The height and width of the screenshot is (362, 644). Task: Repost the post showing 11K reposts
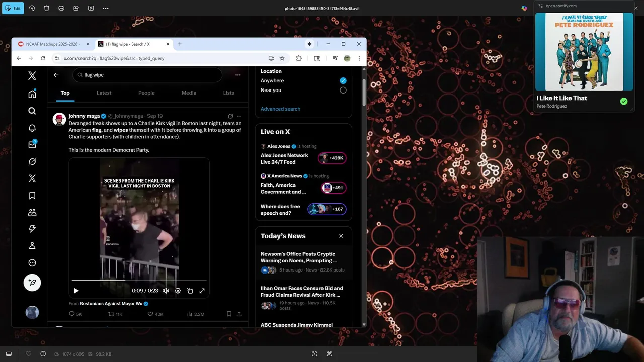115,314
